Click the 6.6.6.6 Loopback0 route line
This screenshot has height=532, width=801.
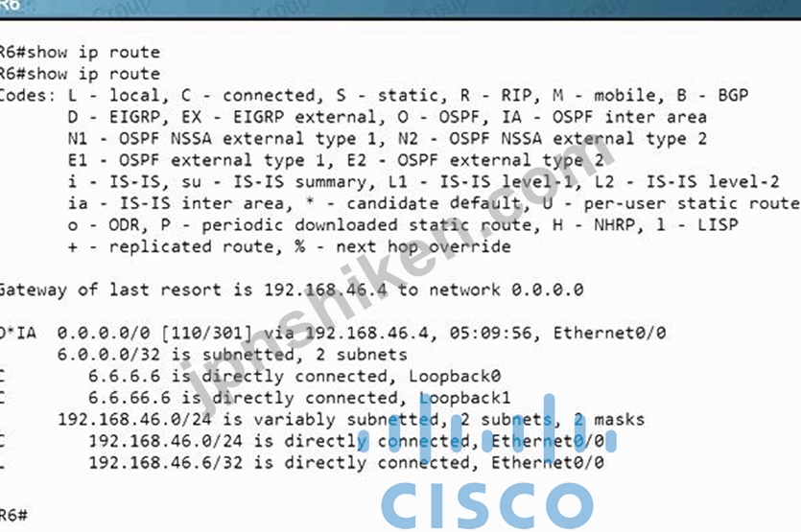(250, 377)
